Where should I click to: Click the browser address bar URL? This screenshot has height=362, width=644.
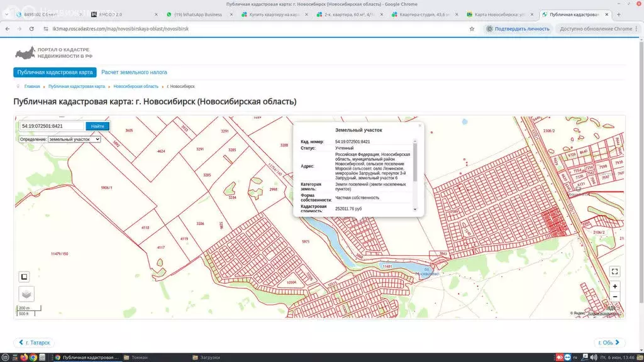pos(121,29)
